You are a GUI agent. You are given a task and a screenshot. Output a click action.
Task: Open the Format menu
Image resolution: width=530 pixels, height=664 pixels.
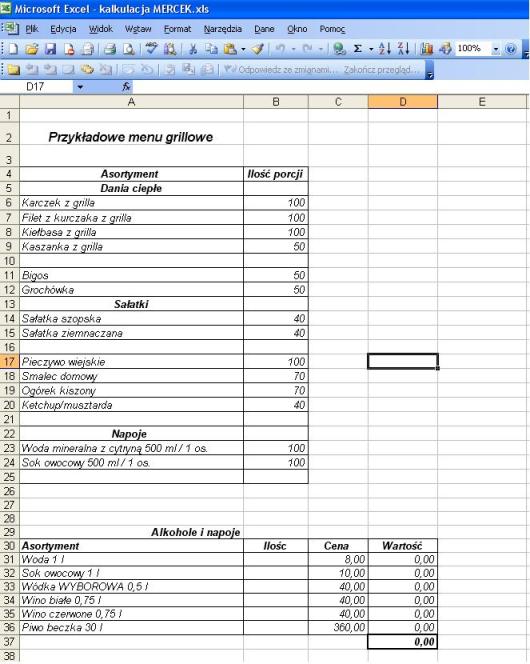pos(177,29)
